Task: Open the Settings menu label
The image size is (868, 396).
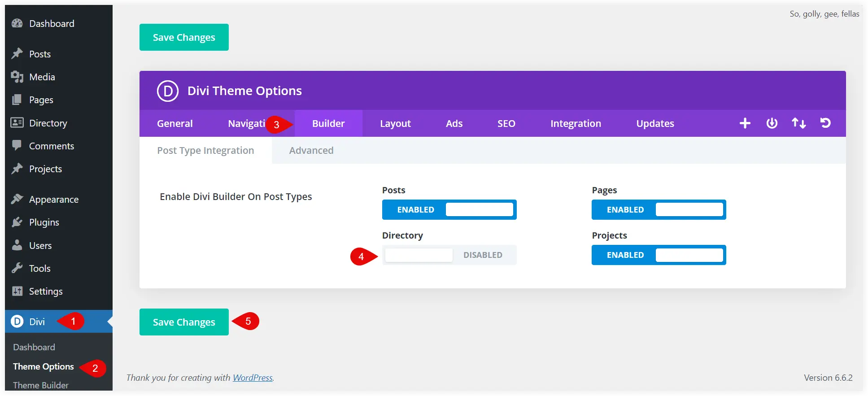Action: pyautogui.click(x=46, y=292)
